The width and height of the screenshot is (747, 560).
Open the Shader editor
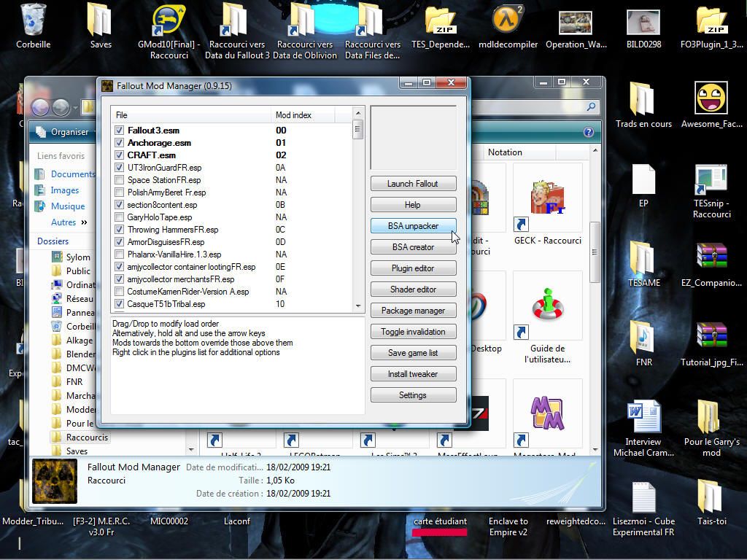(x=413, y=289)
